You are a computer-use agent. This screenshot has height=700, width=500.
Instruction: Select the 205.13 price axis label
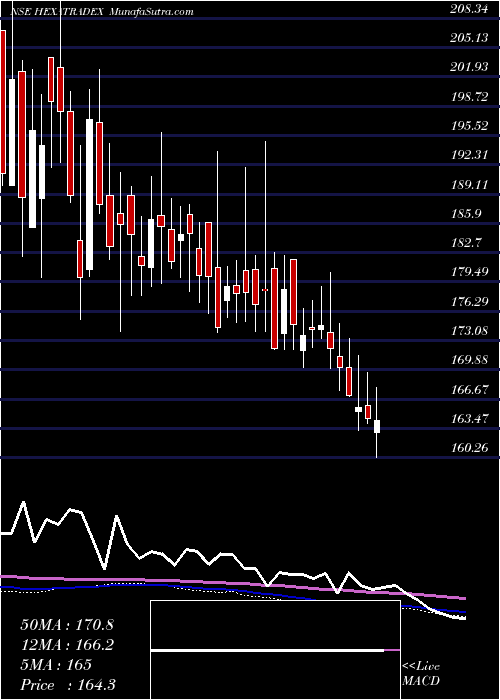(469, 38)
